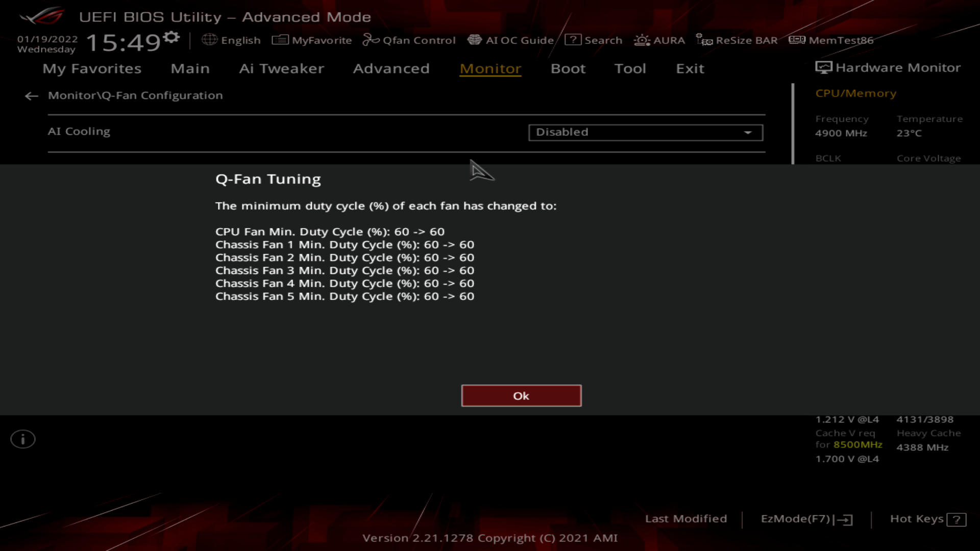Viewport: 980px width, 551px height.
Task: Click the Q-Fan Control icon in toolbar
Action: (x=410, y=40)
